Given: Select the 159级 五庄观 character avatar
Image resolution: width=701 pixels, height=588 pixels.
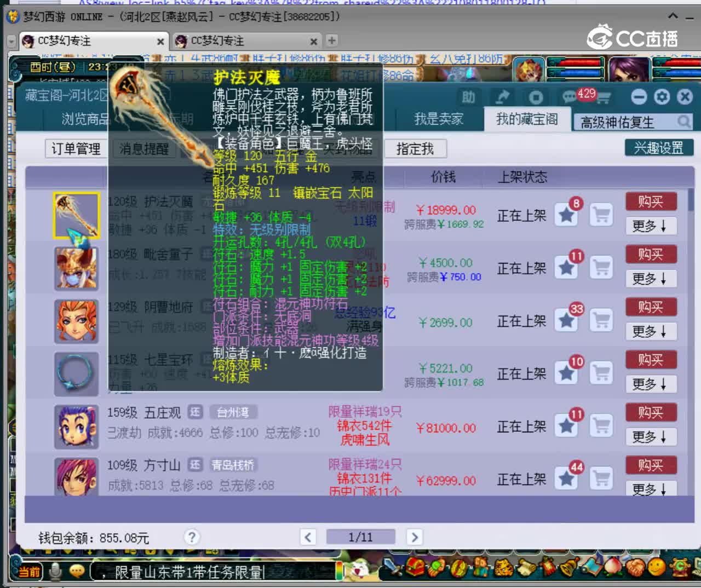Looking at the screenshot, I should point(76,426).
